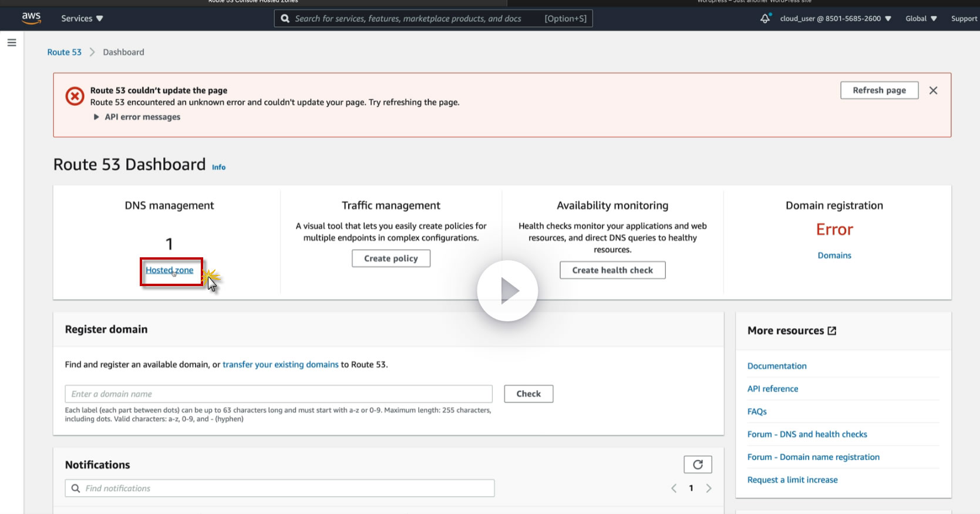Open Forum - Domain name registration link
Image resolution: width=980 pixels, height=514 pixels.
coord(813,457)
